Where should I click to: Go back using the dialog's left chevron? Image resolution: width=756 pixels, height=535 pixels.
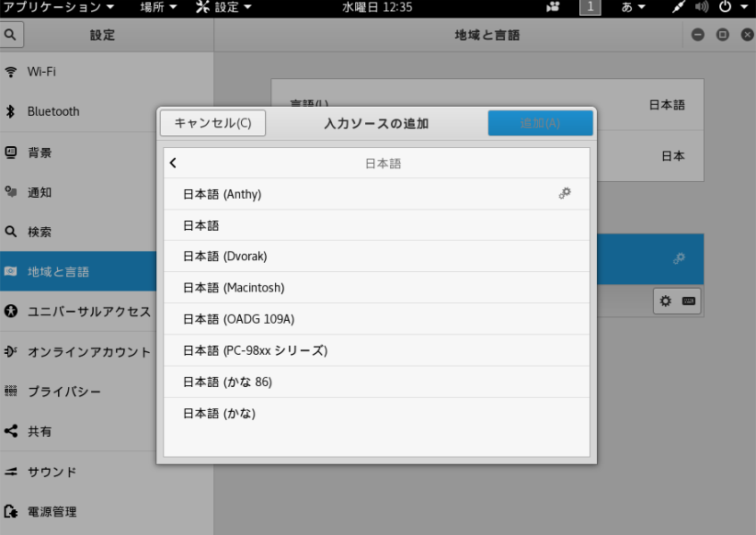click(173, 163)
